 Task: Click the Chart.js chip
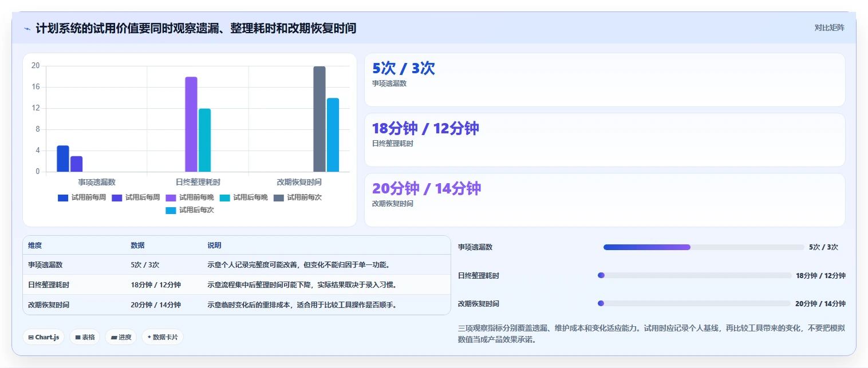pyautogui.click(x=44, y=337)
